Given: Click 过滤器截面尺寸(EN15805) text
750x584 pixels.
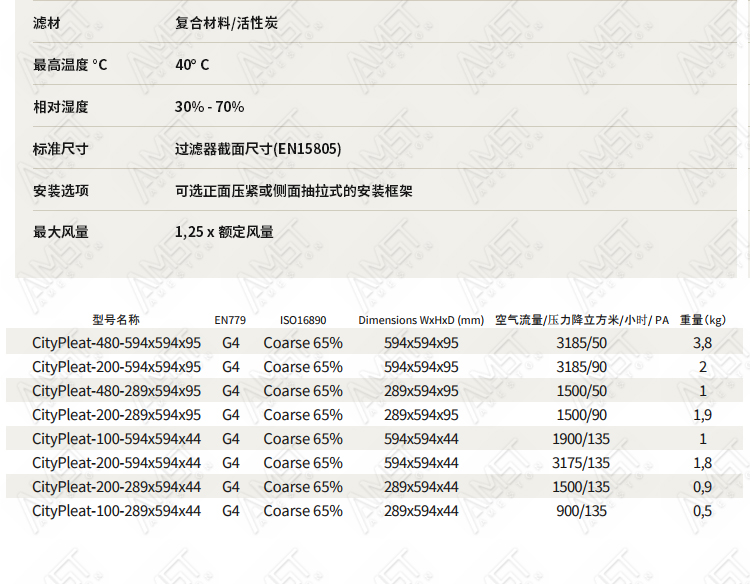Looking at the screenshot, I should 258,149.
